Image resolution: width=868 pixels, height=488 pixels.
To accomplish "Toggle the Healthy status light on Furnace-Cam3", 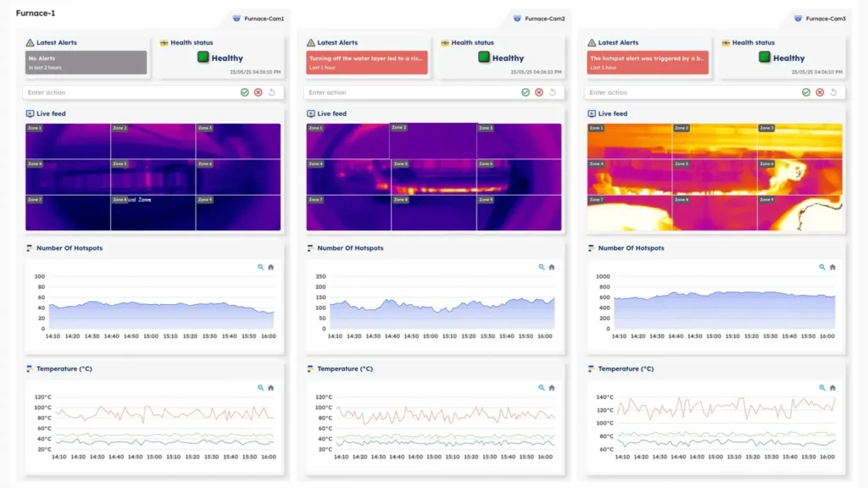I will [x=765, y=57].
